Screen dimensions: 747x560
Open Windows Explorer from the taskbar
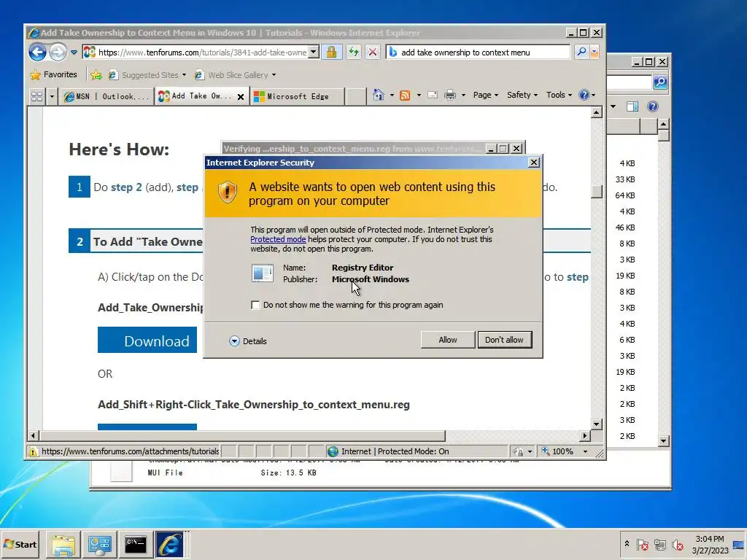pyautogui.click(x=63, y=544)
